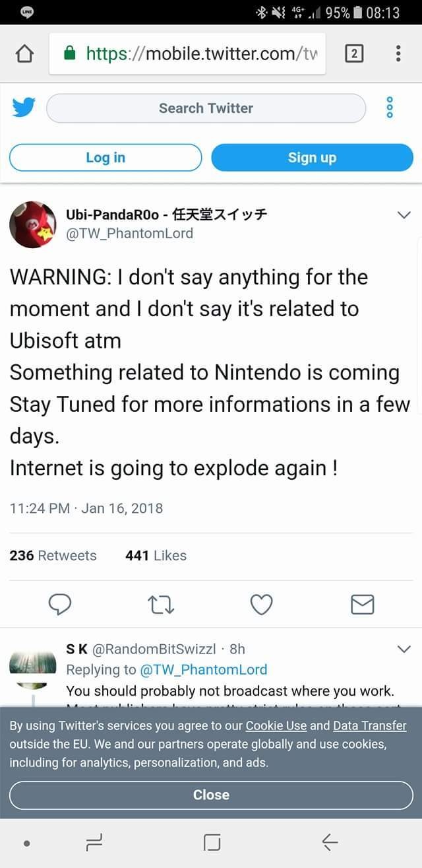Image resolution: width=422 pixels, height=868 pixels.
Task: Open the Data Transfer link
Action: pyautogui.click(x=369, y=726)
